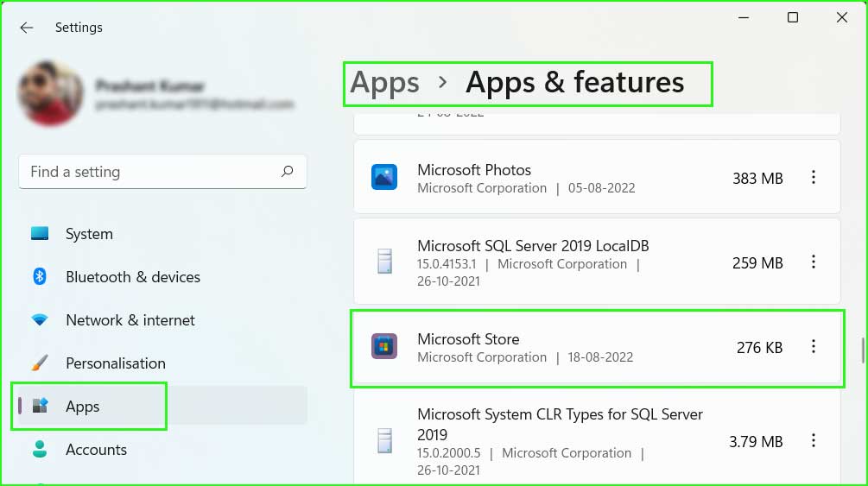Click the Bluetooth icon in sidebar
Screen dimensions: 868x486
click(x=40, y=276)
